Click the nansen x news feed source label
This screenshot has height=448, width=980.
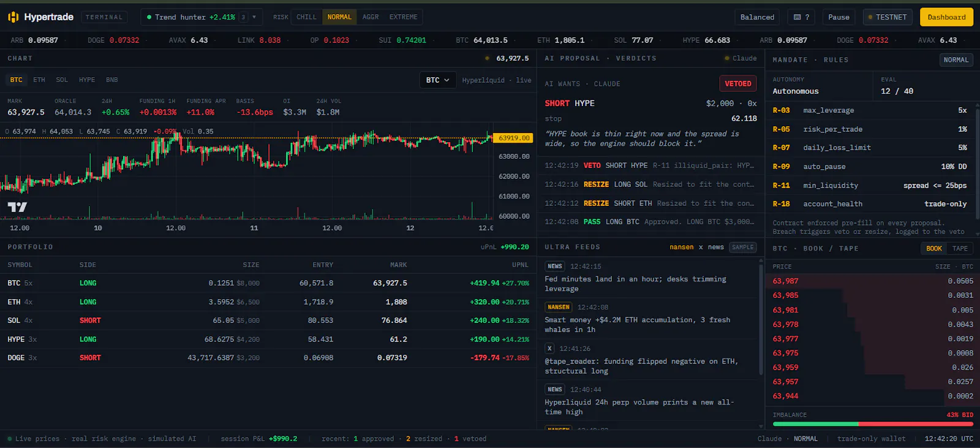pos(696,247)
